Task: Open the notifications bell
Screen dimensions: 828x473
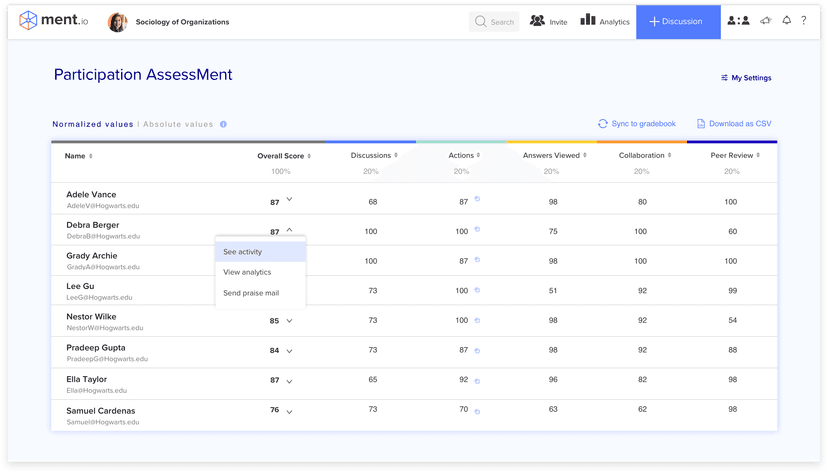Action: pyautogui.click(x=786, y=21)
